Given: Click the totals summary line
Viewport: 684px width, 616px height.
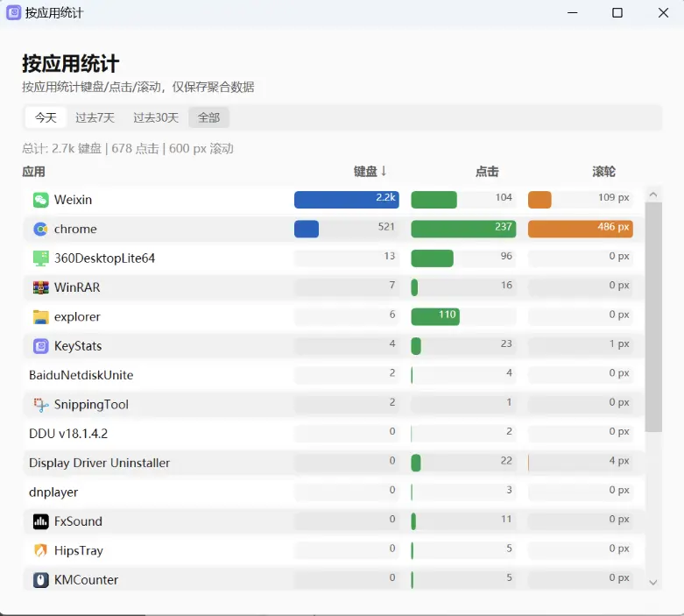Looking at the screenshot, I should pyautogui.click(x=128, y=149).
